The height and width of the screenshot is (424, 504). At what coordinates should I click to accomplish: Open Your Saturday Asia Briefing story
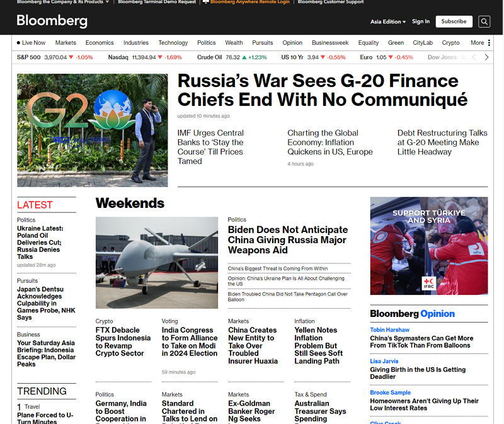[46, 353]
